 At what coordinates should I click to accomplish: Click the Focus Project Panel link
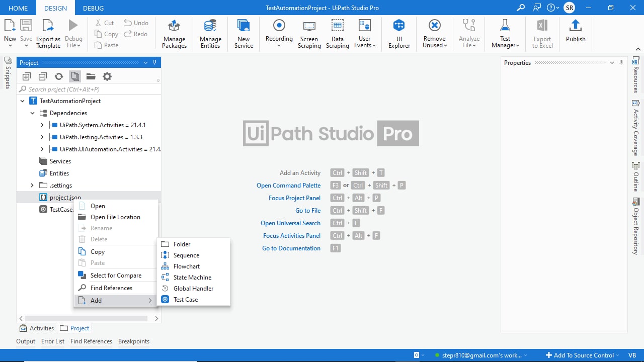pos(294,198)
